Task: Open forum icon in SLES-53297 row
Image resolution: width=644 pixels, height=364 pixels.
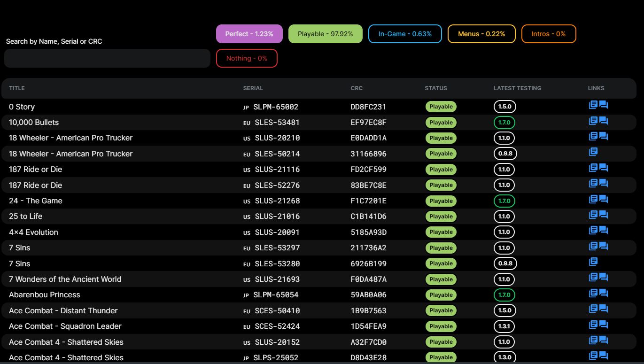Action: (x=604, y=247)
